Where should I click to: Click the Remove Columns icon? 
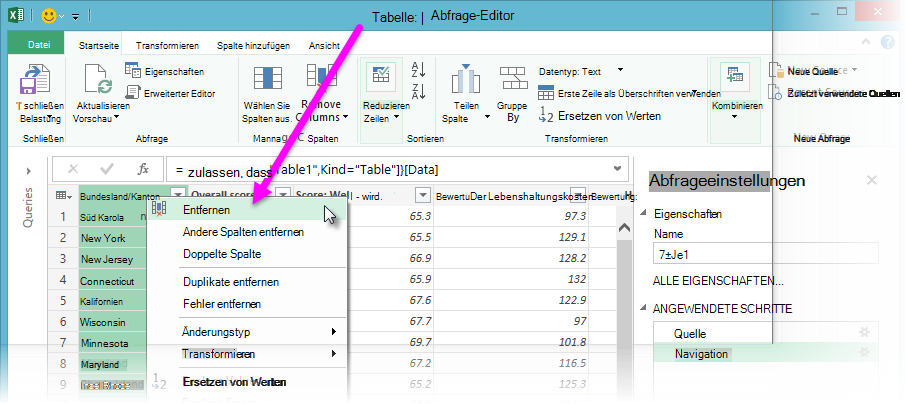coord(321,76)
